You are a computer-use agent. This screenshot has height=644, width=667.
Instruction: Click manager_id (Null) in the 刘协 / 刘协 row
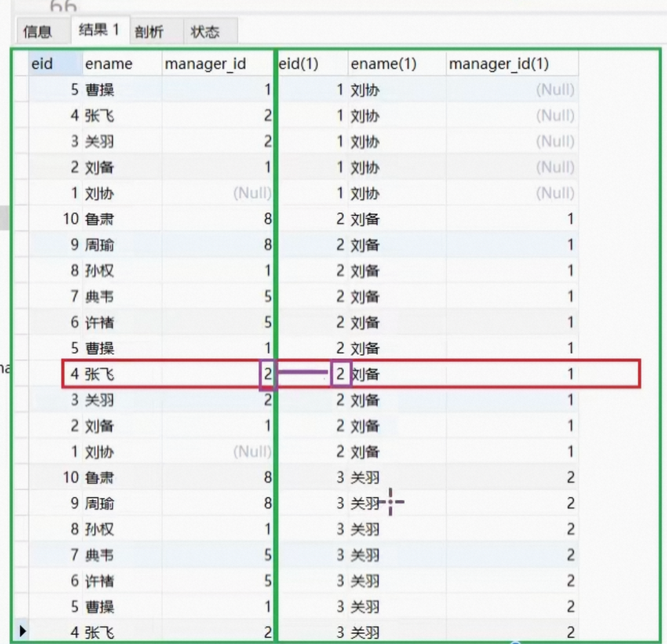[252, 193]
